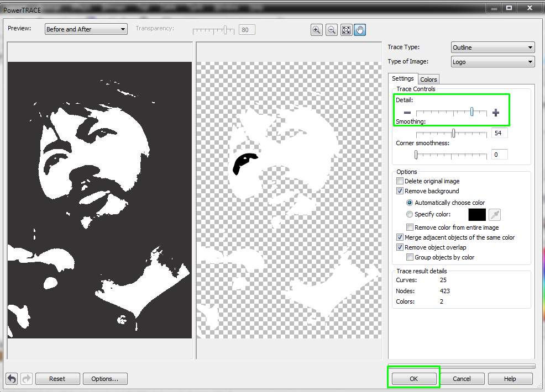Pick the eyedropper color tool
545x392 pixels.
(495, 215)
